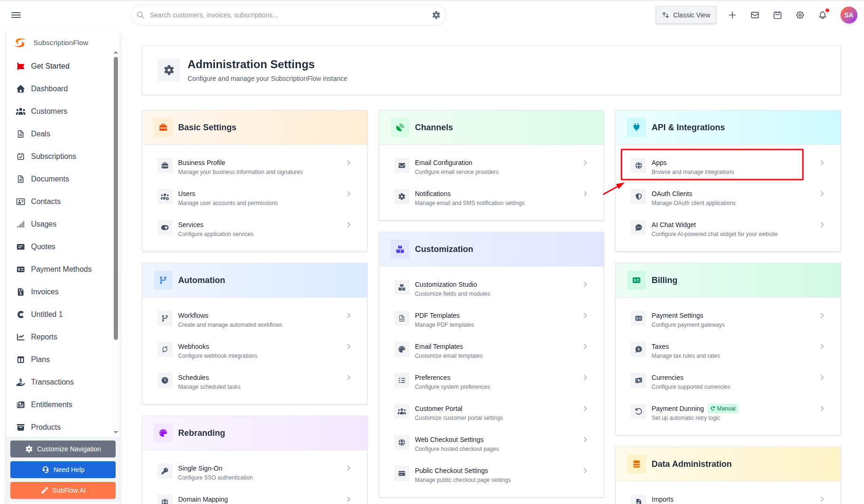The image size is (864, 504).
Task: Launch the SubFlow AI button
Action: point(63,490)
